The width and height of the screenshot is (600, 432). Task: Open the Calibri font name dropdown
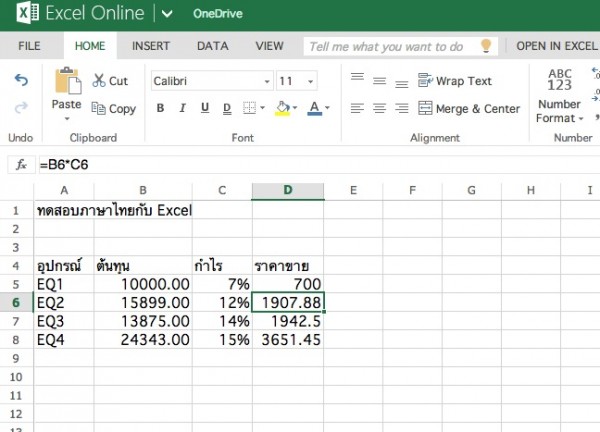(x=209, y=81)
